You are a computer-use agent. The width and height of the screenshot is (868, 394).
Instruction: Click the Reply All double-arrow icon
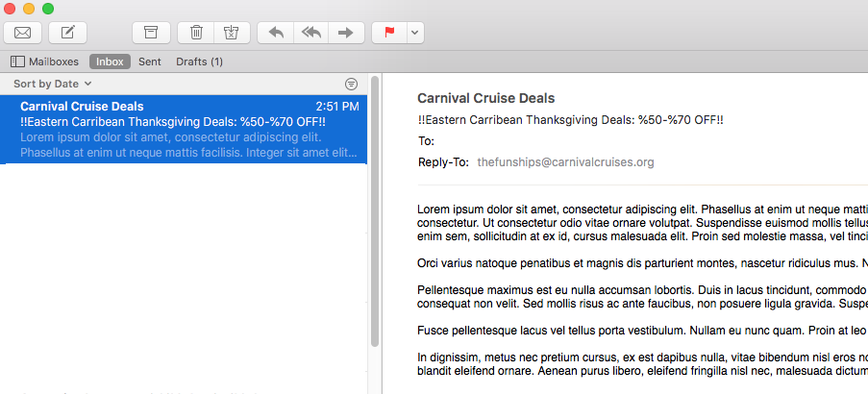pyautogui.click(x=310, y=33)
